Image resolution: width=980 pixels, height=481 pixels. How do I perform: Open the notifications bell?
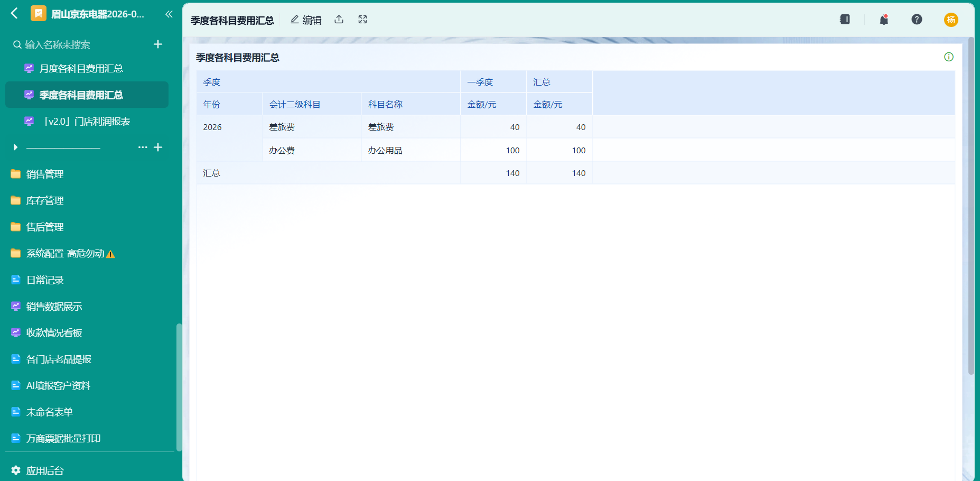tap(884, 20)
